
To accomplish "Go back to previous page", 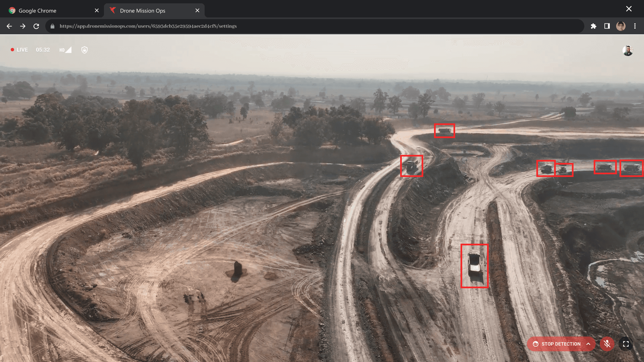I will coord(9,26).
